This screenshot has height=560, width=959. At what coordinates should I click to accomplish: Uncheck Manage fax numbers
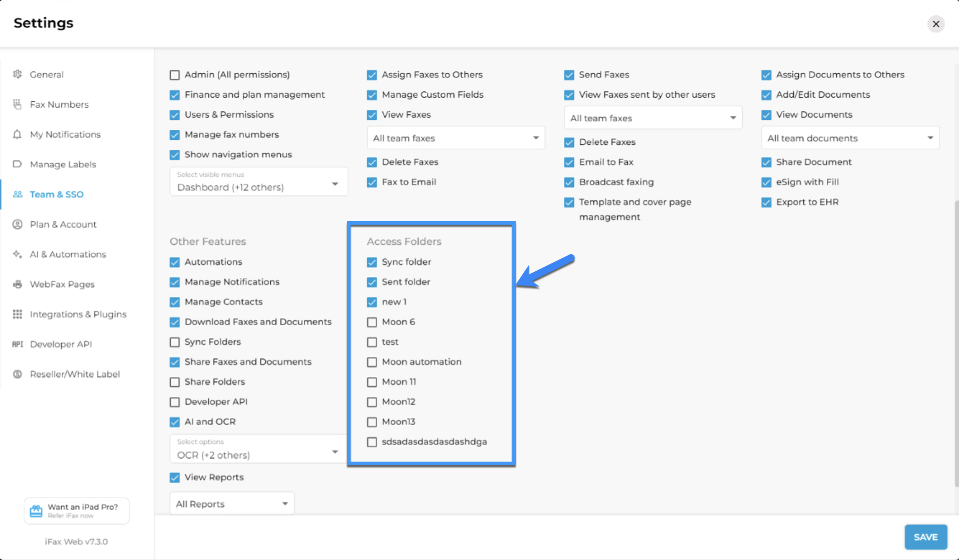click(175, 135)
